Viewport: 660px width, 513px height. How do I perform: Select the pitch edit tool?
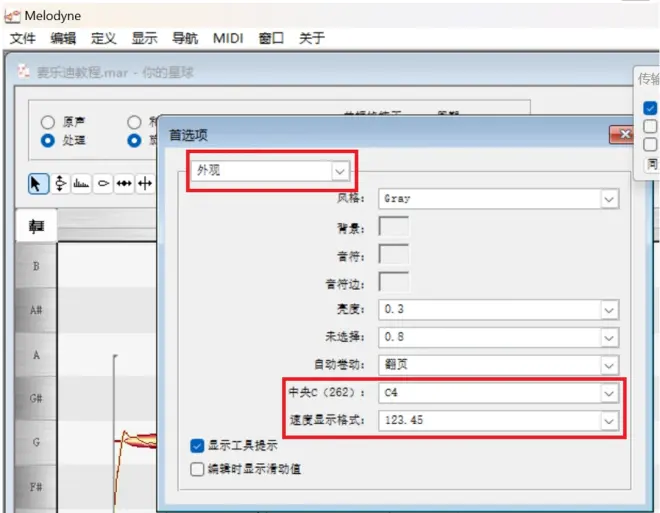[60, 184]
